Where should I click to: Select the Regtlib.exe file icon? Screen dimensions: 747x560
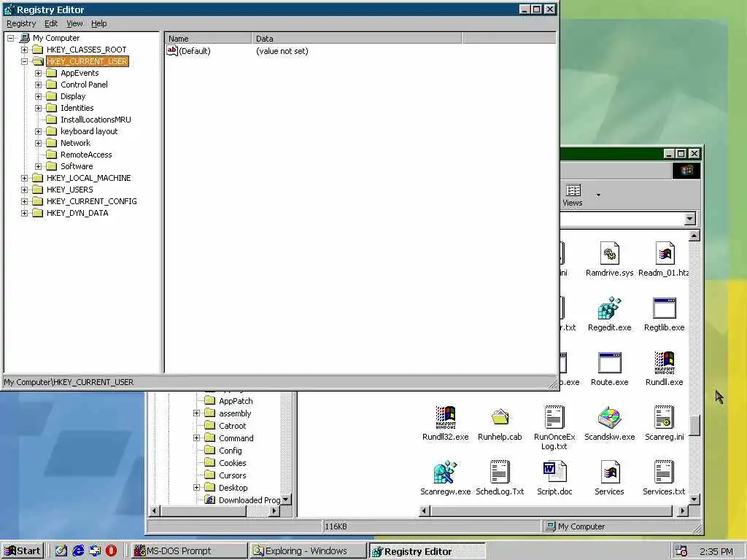click(664, 308)
